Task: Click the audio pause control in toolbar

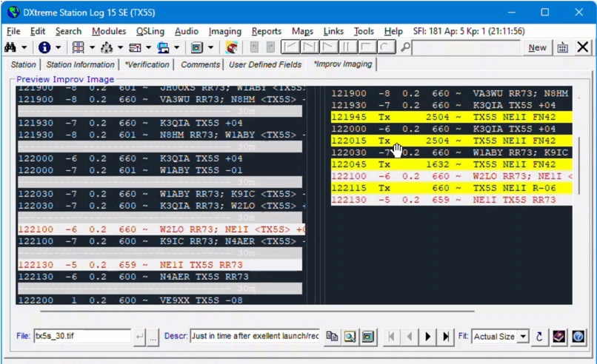Action: (x=347, y=47)
